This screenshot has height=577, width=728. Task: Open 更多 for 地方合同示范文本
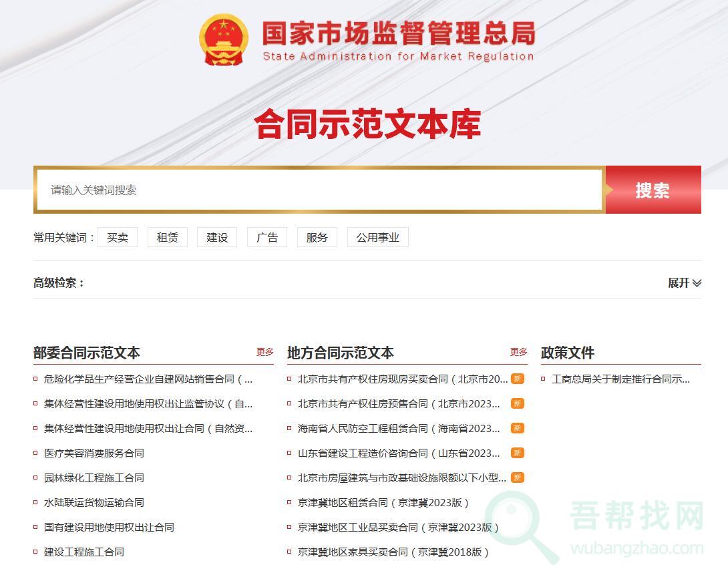click(519, 352)
